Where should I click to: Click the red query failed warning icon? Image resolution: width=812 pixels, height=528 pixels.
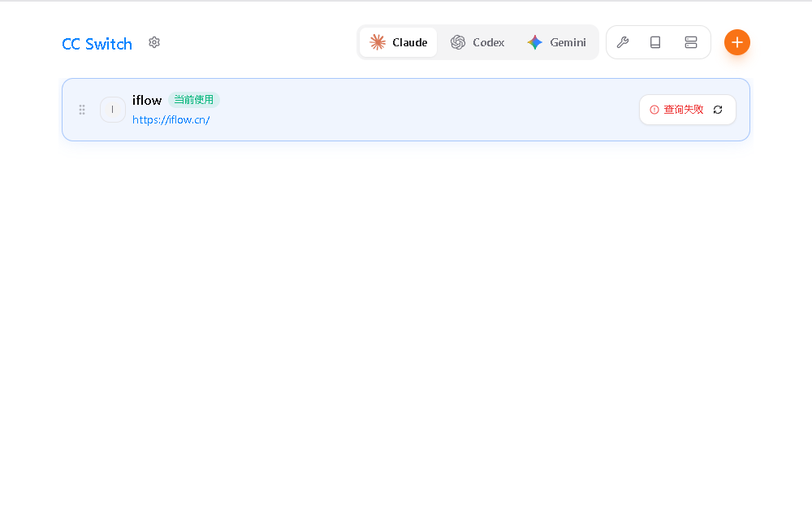[654, 110]
